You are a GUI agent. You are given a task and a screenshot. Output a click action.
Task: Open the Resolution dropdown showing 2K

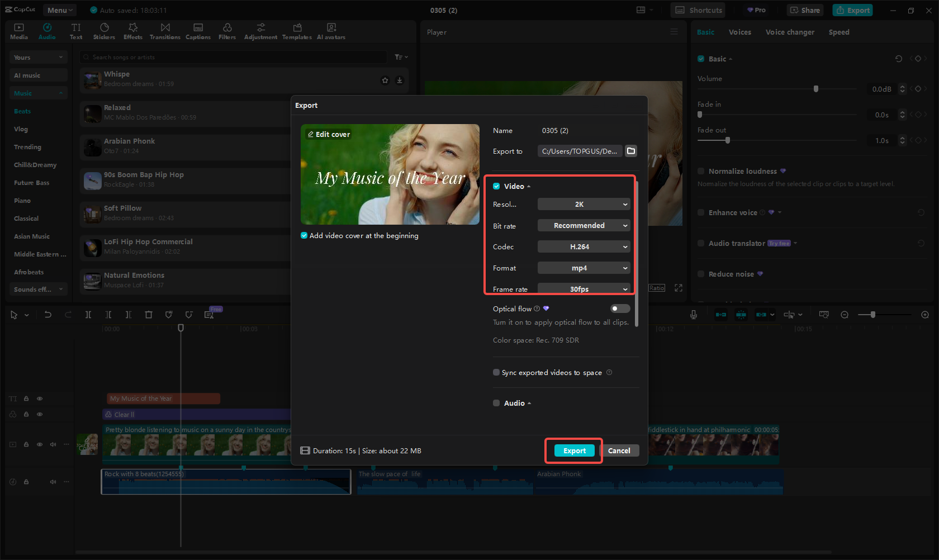pyautogui.click(x=584, y=204)
